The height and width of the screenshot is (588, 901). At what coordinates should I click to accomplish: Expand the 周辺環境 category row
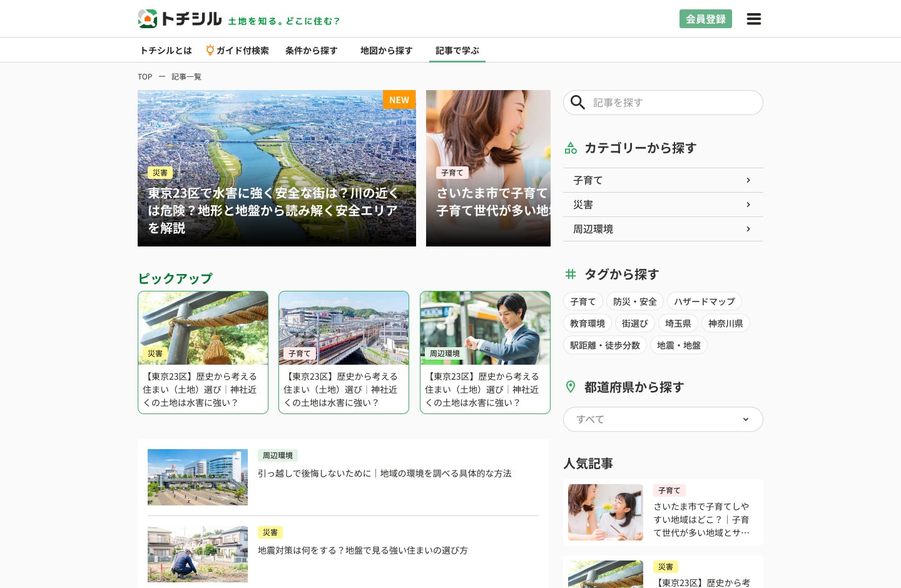point(663,229)
